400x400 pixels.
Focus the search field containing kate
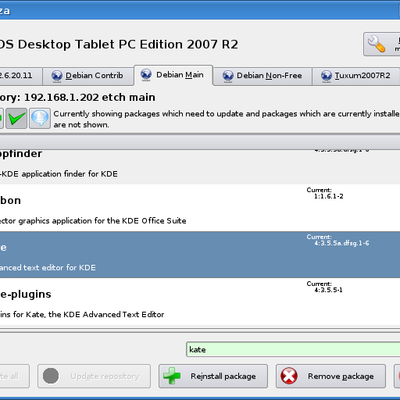(x=293, y=349)
